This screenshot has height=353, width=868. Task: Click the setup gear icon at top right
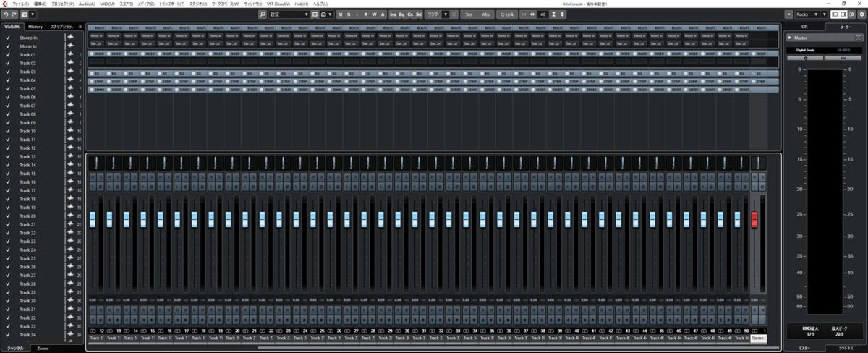click(x=861, y=14)
